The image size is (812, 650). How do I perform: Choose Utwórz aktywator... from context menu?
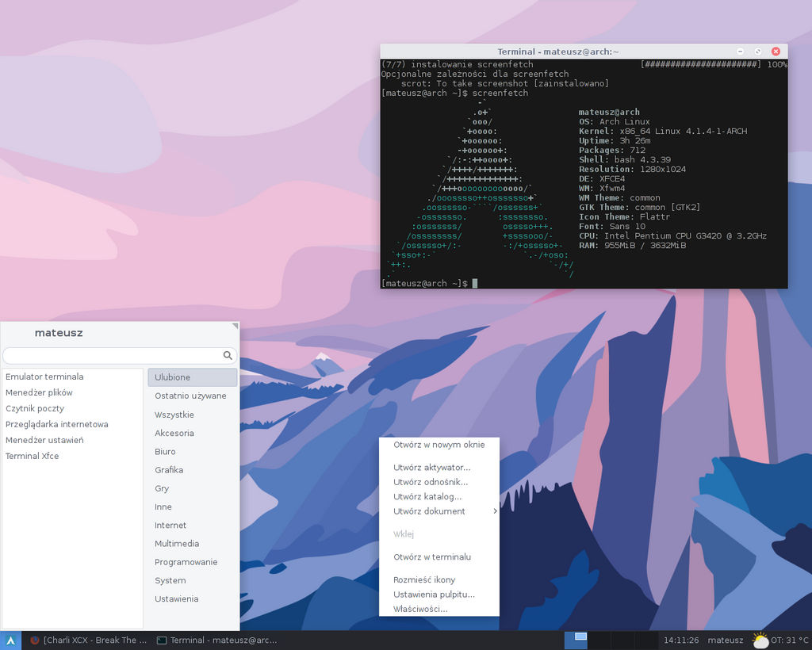pyautogui.click(x=439, y=468)
